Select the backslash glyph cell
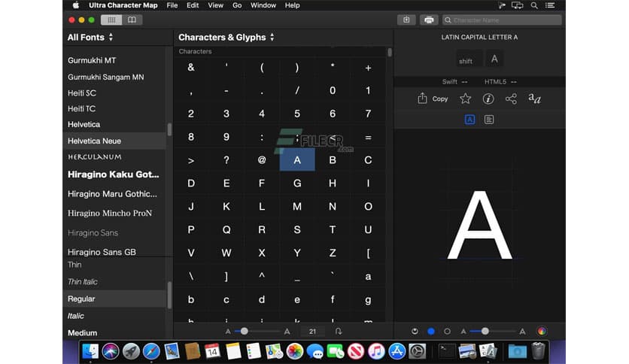 [x=191, y=276]
